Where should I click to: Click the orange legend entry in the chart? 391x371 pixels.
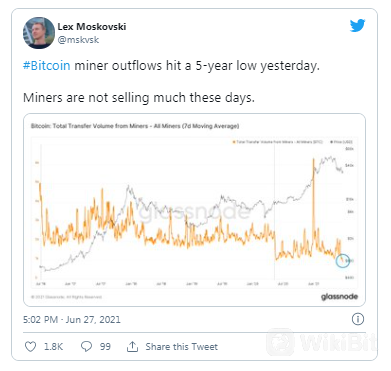[278, 142]
